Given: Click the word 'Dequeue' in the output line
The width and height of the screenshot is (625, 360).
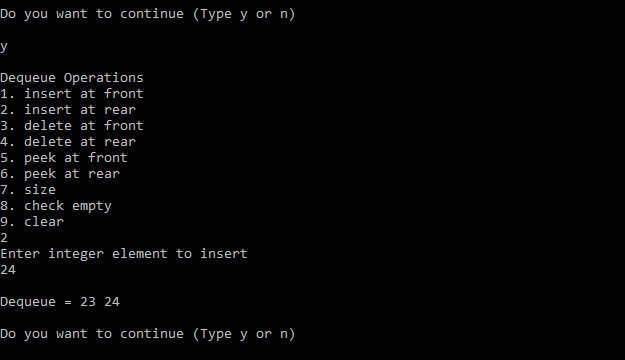Looking at the screenshot, I should pos(28,302).
